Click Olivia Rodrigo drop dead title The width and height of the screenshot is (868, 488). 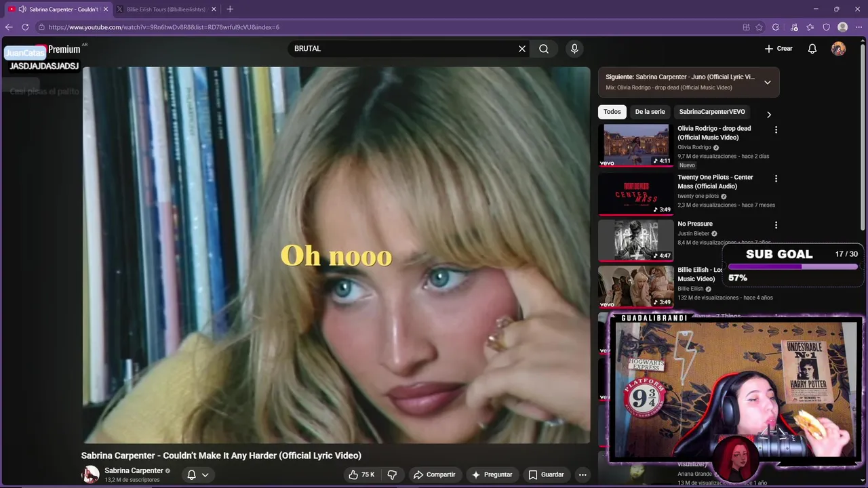(715, 133)
